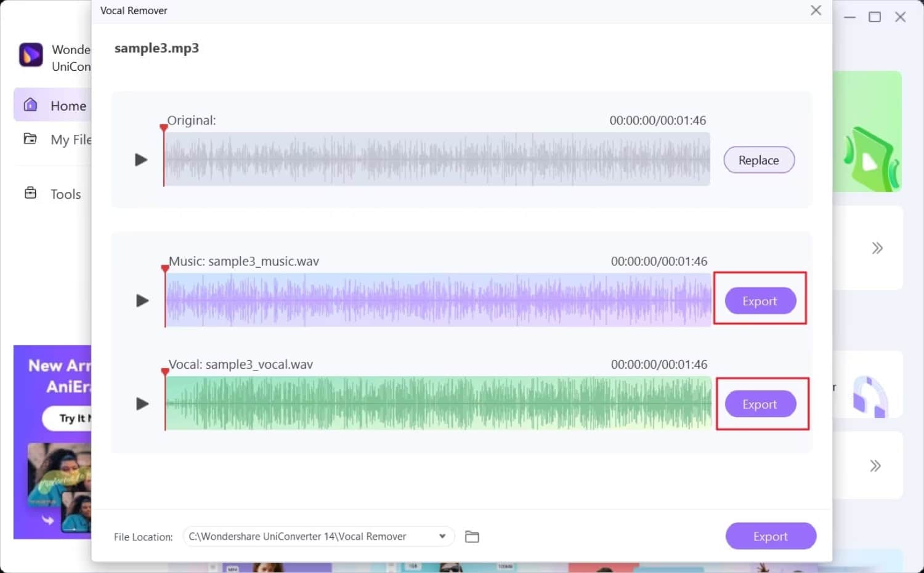924x573 pixels.
Task: Export the Vocal track
Action: [x=760, y=404]
